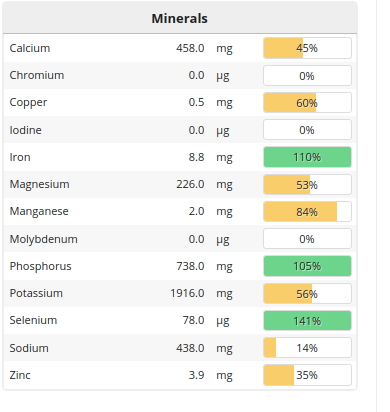Open the Magnesium nutrient entry

pos(180,184)
